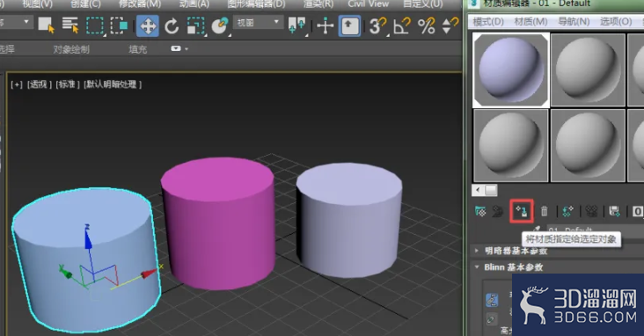
Task: Click the Put to Library icon
Action: pos(614,211)
